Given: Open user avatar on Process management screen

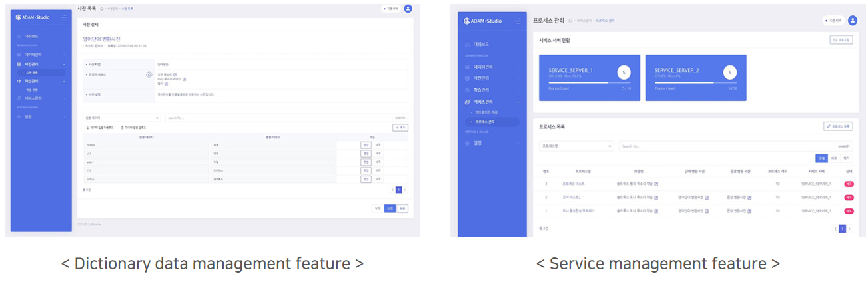Looking at the screenshot, I should [855, 21].
